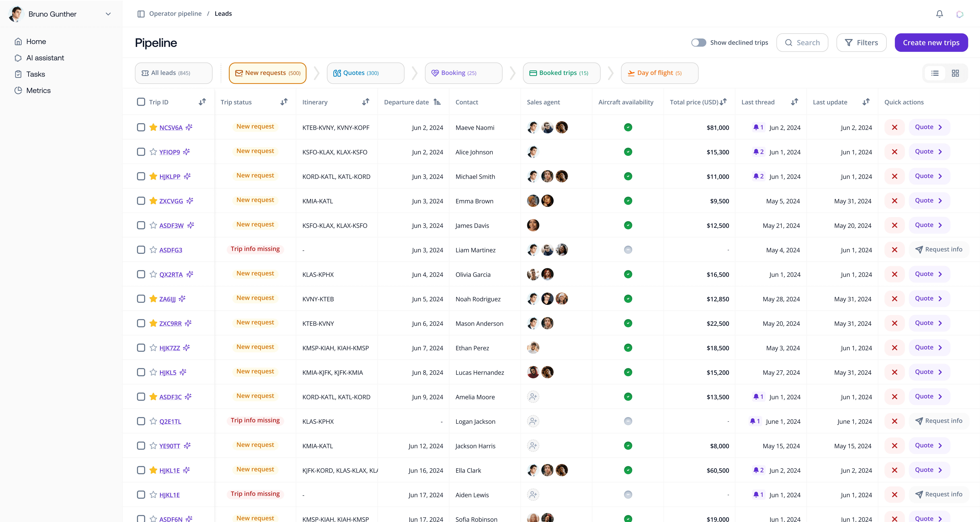Click the Search field
The image size is (980, 522).
[x=802, y=43]
